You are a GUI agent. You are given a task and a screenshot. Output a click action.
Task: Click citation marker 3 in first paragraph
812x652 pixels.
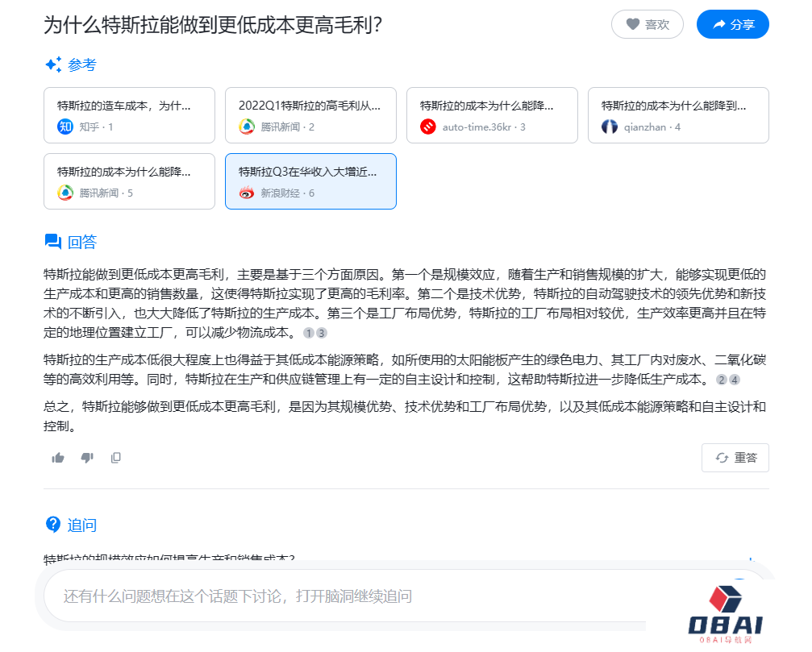pyautogui.click(x=322, y=333)
